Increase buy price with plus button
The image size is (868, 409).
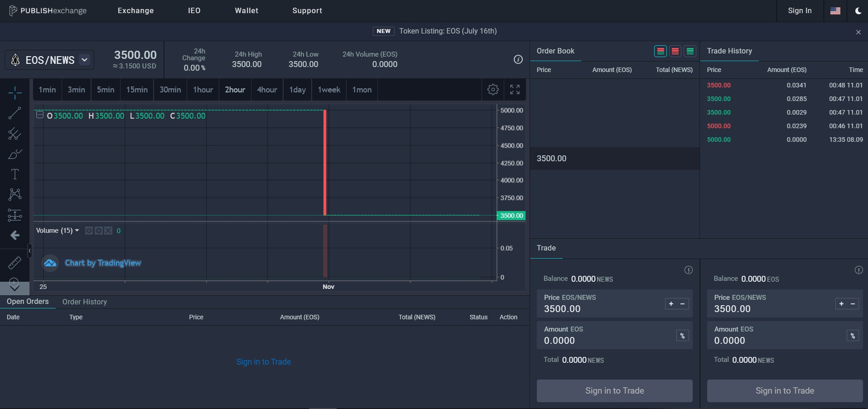tap(671, 304)
